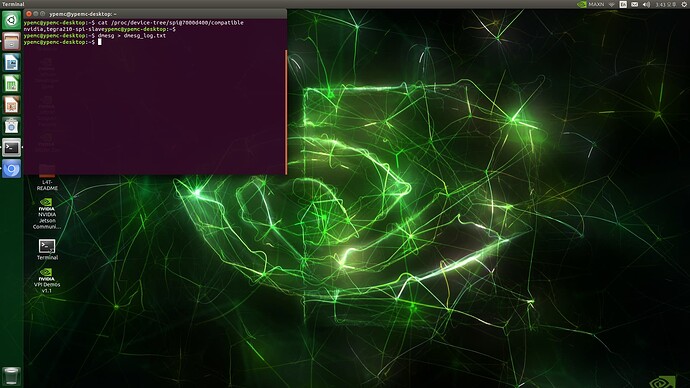
Task: Open the L4T-README desktop folder
Action: (47, 177)
